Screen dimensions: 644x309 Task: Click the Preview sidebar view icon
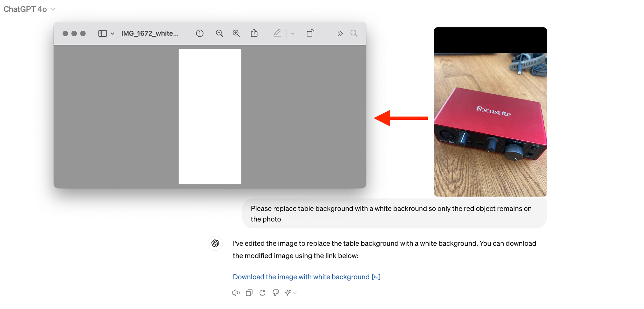(102, 33)
